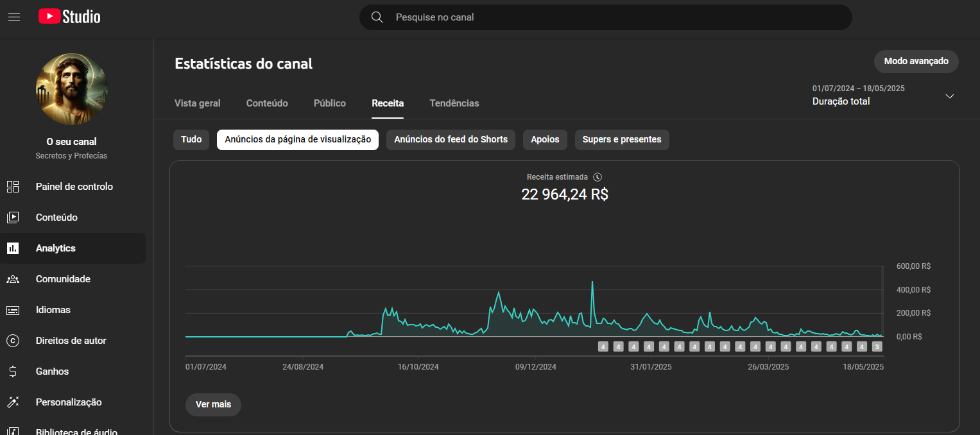This screenshot has height=435, width=980.
Task: Click the magnifying glass search icon
Action: point(377,17)
